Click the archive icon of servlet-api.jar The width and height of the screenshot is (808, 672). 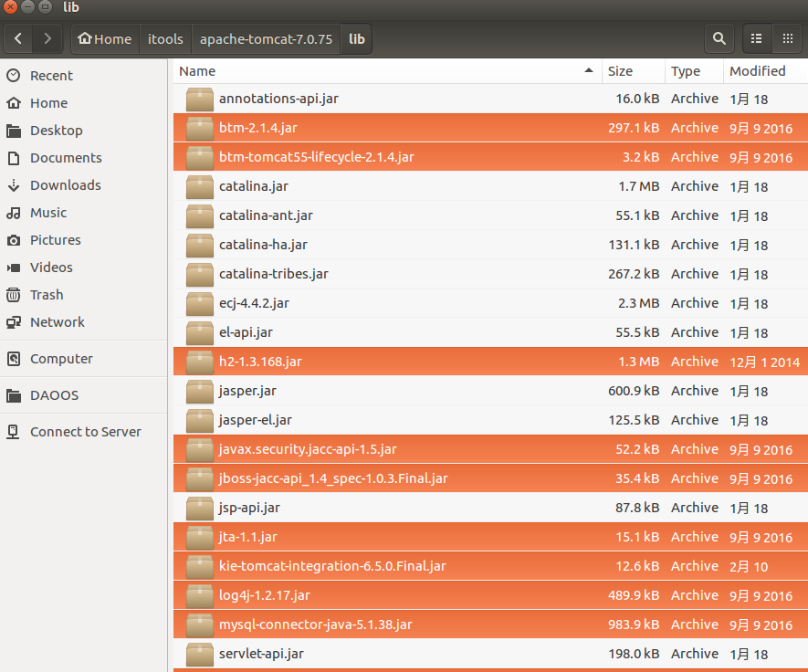point(200,654)
